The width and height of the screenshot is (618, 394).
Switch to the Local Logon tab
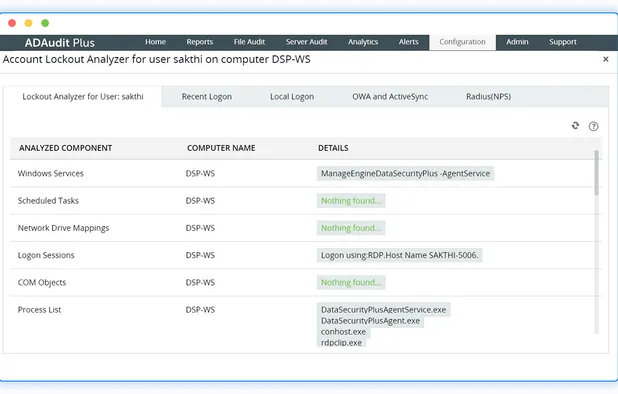click(292, 97)
